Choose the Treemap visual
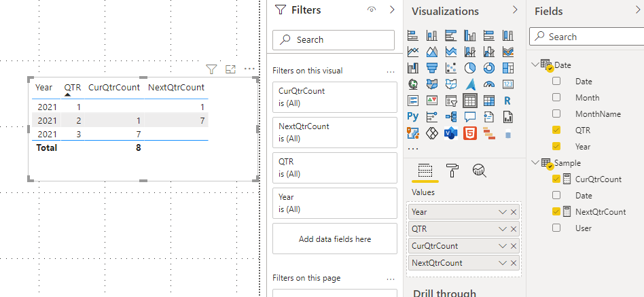Viewport: 644px width, 297px height. (x=508, y=68)
